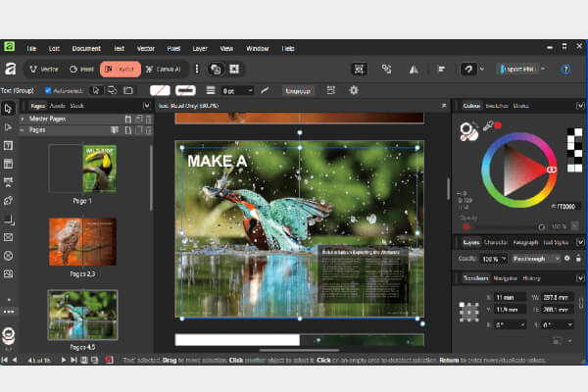Click the stroke colour swatch
The height and width of the screenshot is (392, 588).
pos(185,90)
